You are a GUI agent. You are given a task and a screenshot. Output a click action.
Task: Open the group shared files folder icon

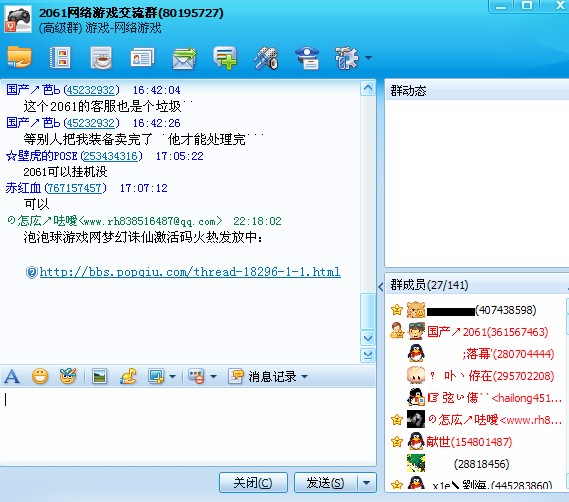point(19,57)
